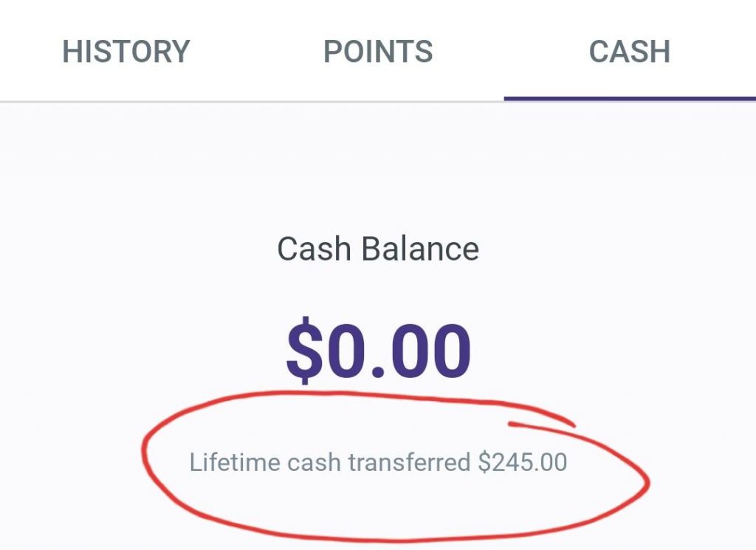Click the $0.00 balance amount
This screenshot has width=756, height=550.
pyautogui.click(x=377, y=347)
